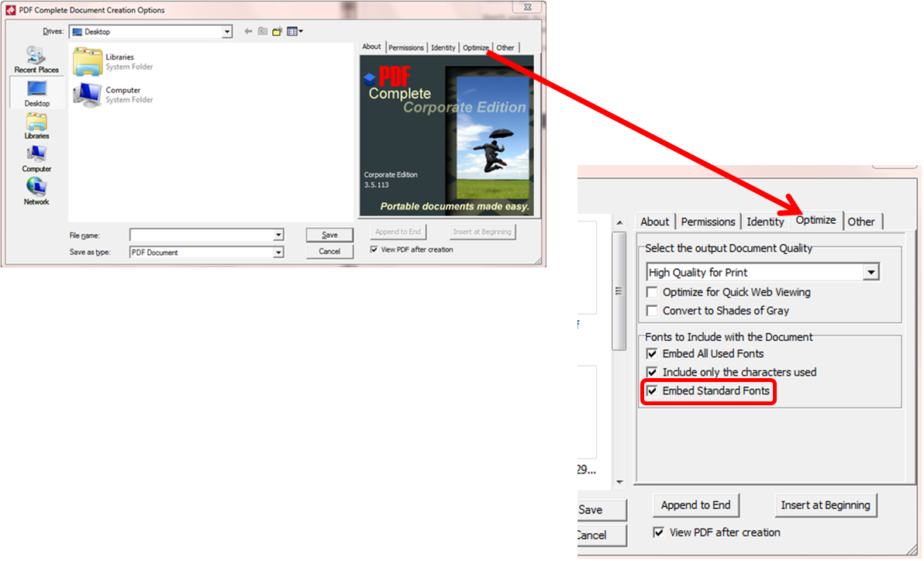924x561 pixels.
Task: Create a new folder with toolbar icon
Action: tap(277, 31)
